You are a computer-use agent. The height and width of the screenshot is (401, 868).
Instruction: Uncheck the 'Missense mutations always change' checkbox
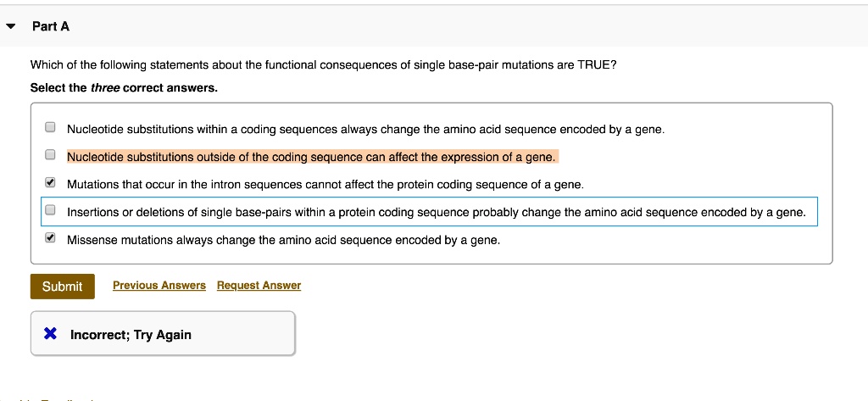click(51, 239)
